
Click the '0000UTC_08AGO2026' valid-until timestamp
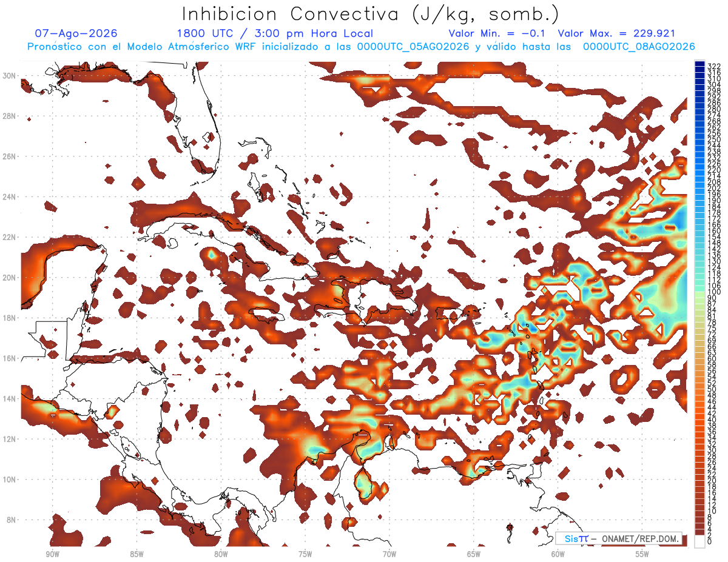point(639,47)
